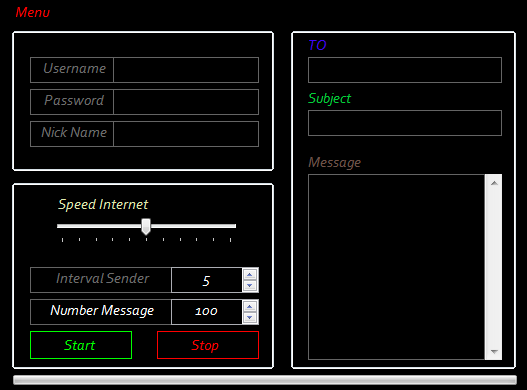The height and width of the screenshot is (390, 527).
Task: Focus the Password input field
Action: (186, 102)
